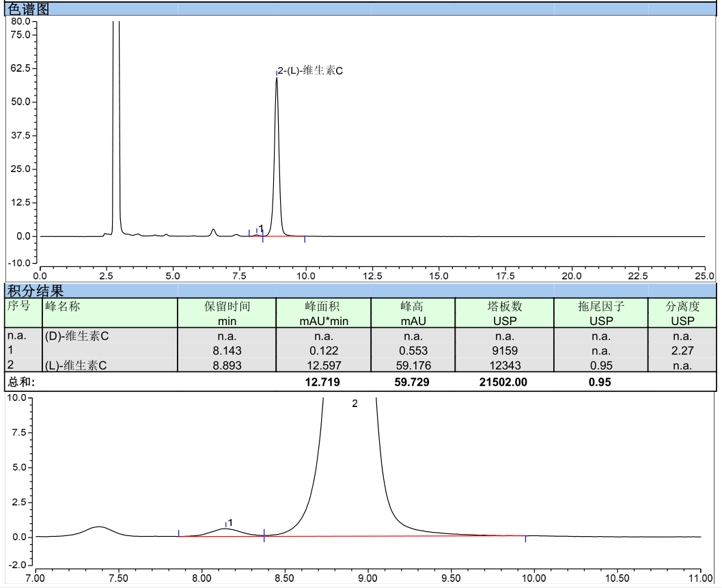
Task: Click the 塔板数 column header
Action: 505,313
